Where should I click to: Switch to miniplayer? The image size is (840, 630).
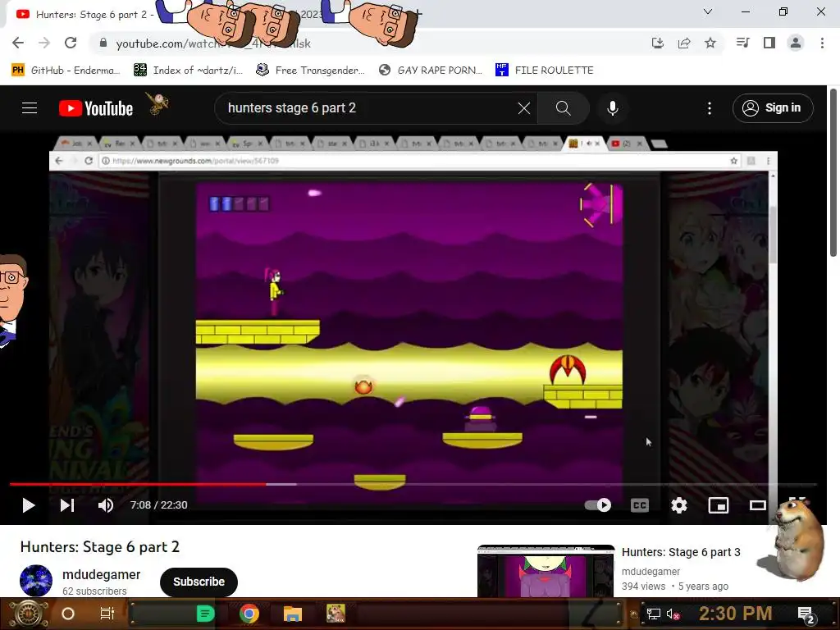[x=719, y=505]
